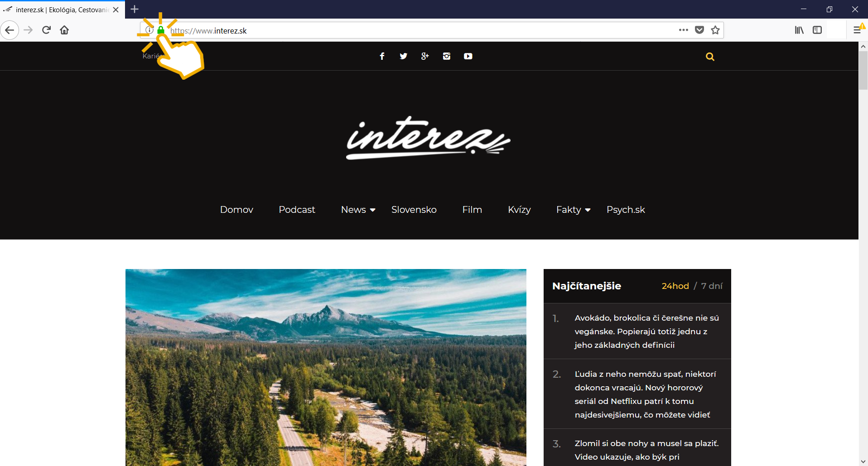Expand the News dropdown menu

pos(358,210)
